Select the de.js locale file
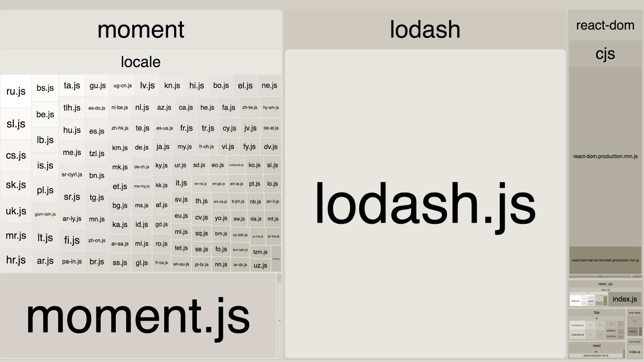Image resolution: width=644 pixels, height=362 pixels. click(142, 147)
